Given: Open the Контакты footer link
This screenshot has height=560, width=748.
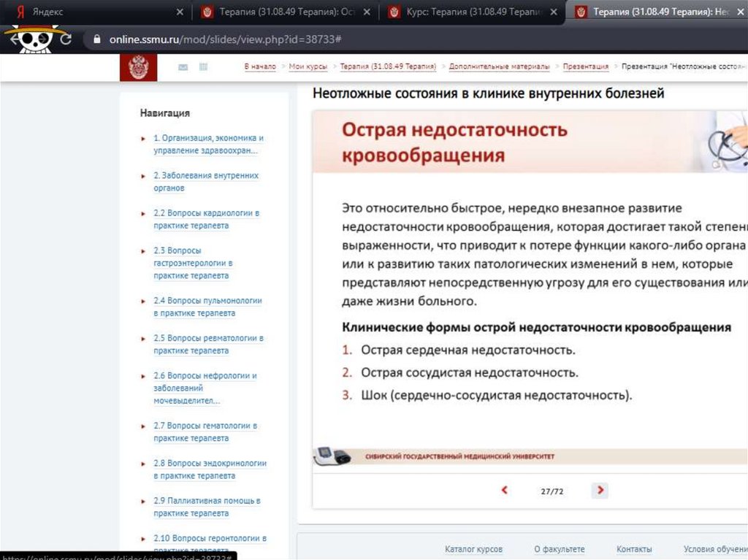Looking at the screenshot, I should pyautogui.click(x=634, y=549).
